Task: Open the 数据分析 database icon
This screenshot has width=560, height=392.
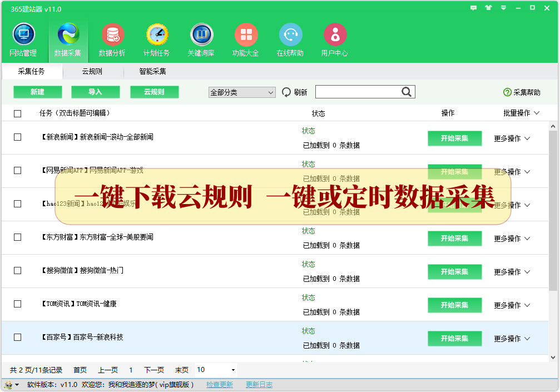Action: click(112, 34)
